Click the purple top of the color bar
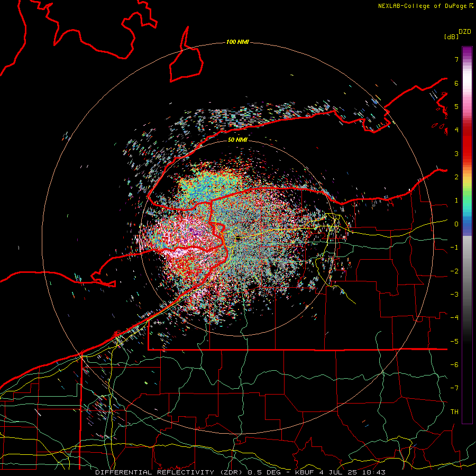 tap(467, 52)
